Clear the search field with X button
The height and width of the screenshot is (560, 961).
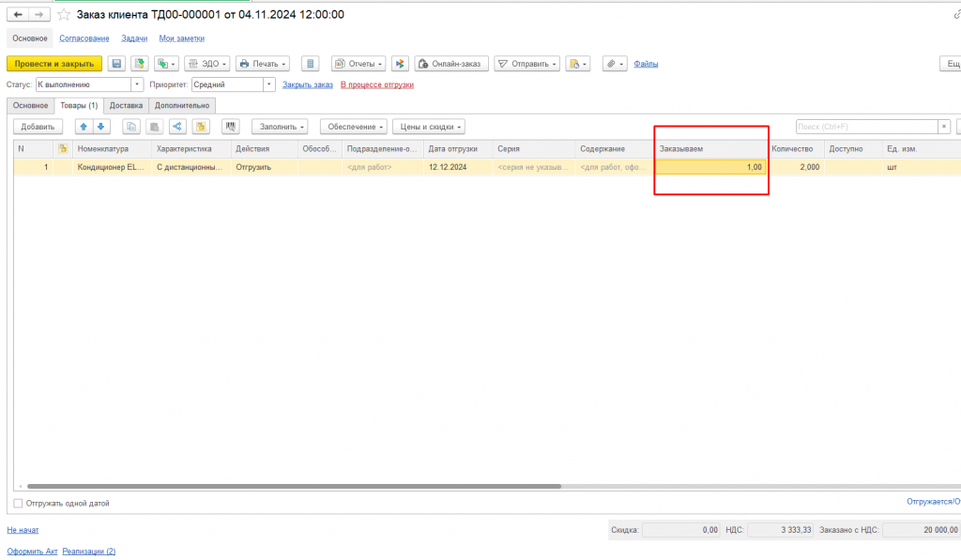[x=944, y=127]
